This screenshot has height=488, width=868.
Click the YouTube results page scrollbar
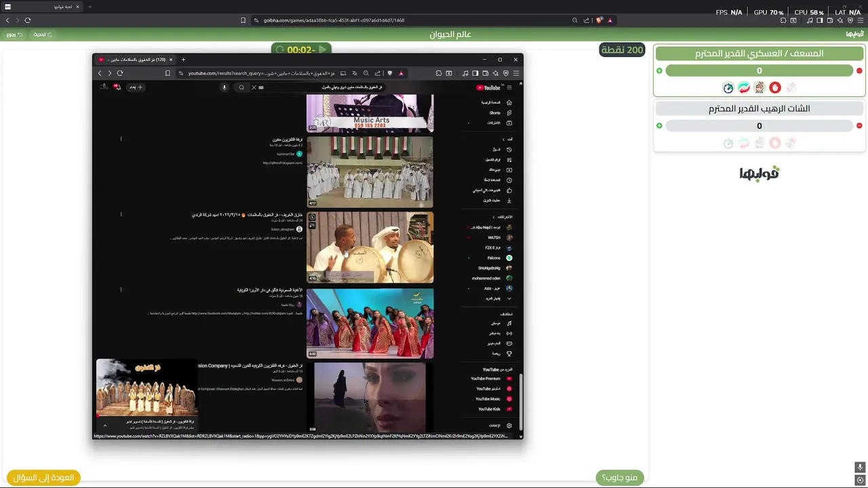tap(521, 401)
